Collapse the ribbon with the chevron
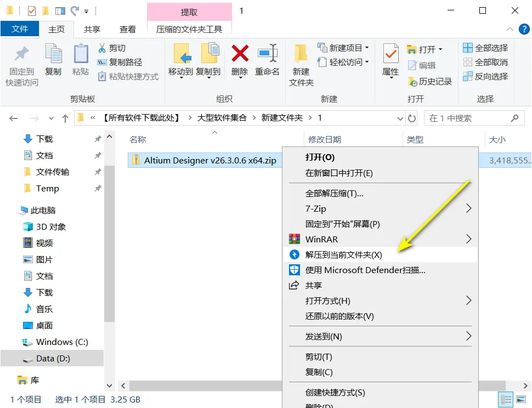Screen dimensions: 532x408 [x=510, y=29]
